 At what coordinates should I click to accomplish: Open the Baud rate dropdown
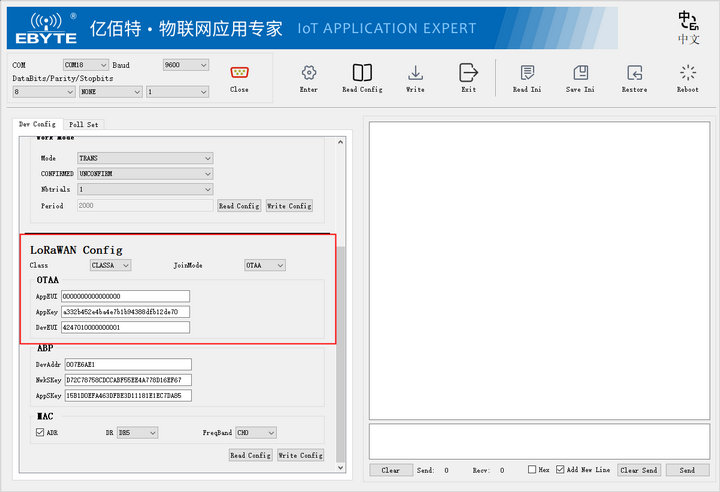point(186,65)
